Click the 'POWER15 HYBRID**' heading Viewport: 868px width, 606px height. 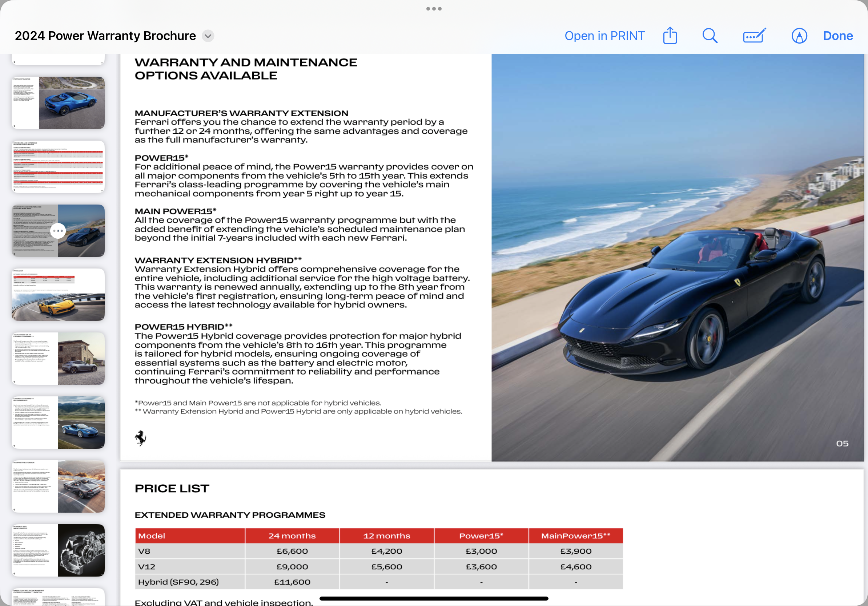tap(183, 327)
